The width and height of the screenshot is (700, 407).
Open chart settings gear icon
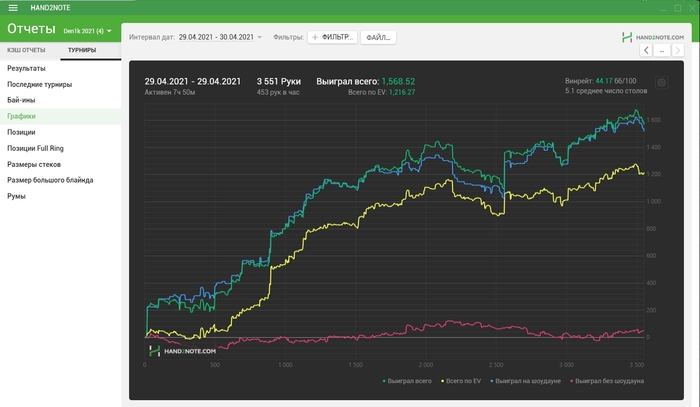pos(662,83)
